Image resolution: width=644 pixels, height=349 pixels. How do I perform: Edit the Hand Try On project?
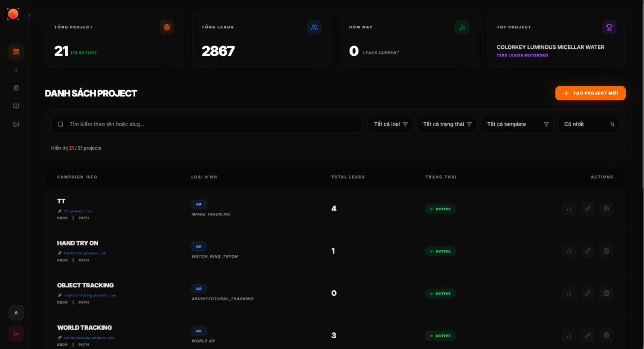coord(588,250)
